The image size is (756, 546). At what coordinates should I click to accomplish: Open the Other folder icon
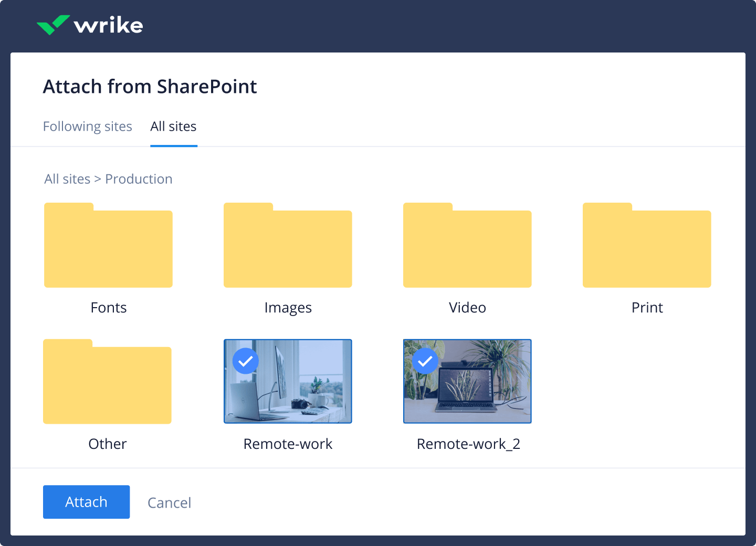pyautogui.click(x=107, y=382)
